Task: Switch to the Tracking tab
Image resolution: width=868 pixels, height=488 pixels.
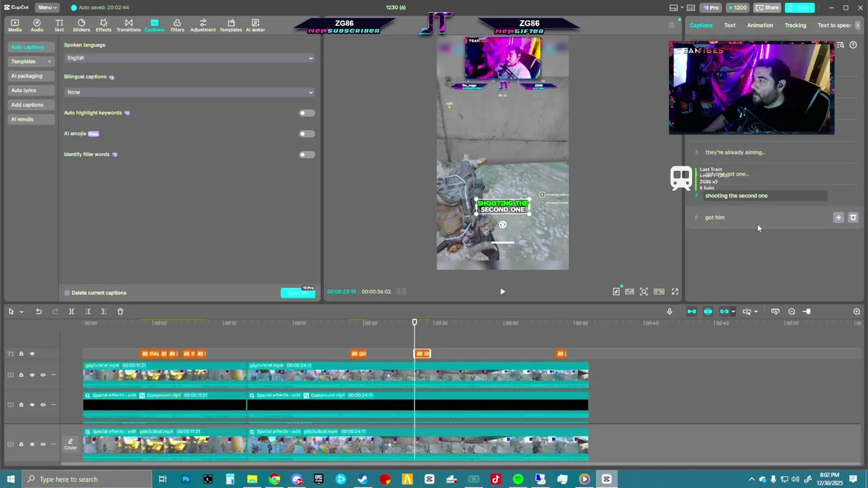Action: (795, 26)
